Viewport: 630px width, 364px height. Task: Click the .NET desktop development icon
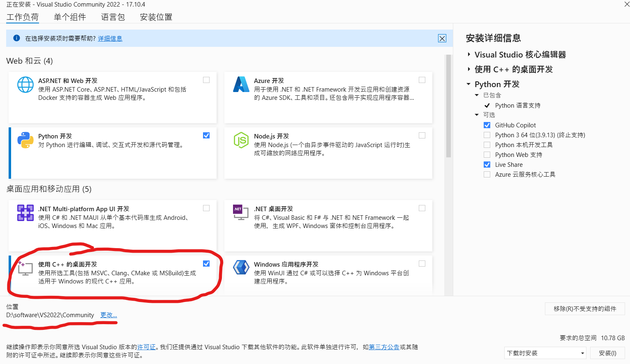(241, 212)
